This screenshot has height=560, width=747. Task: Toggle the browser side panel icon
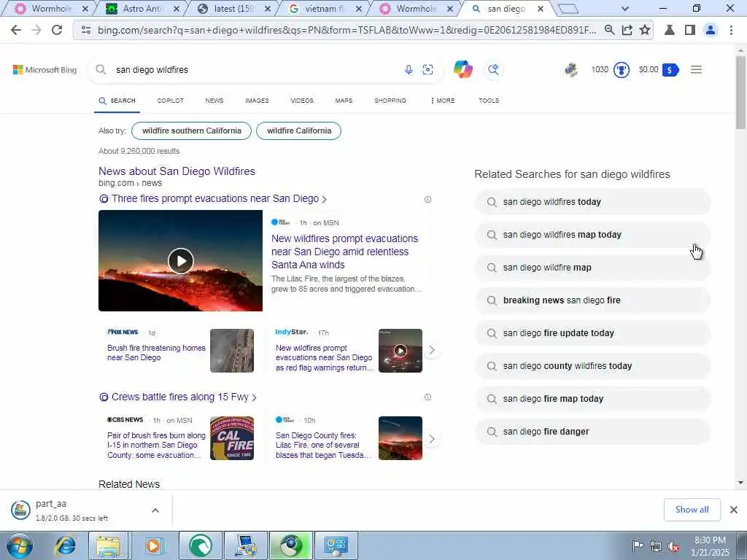click(689, 30)
